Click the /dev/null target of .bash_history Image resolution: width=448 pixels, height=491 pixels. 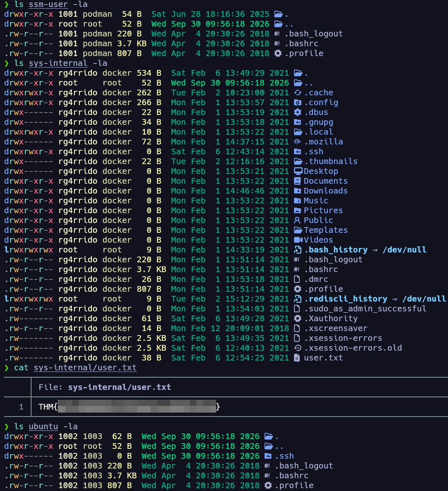pos(405,250)
